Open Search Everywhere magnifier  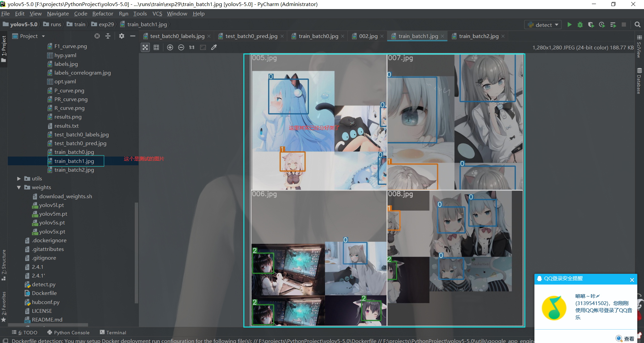pyautogui.click(x=637, y=25)
